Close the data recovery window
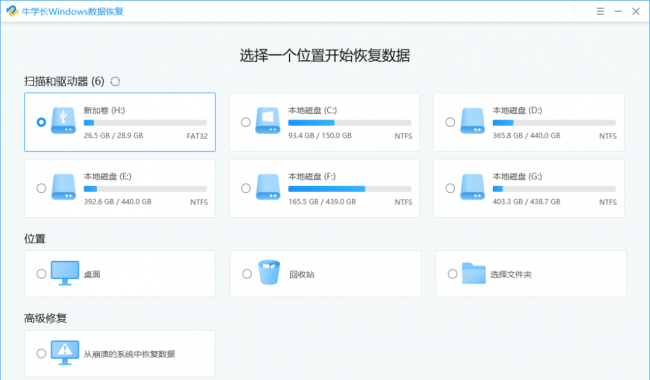Image resolution: width=650 pixels, height=380 pixels. (x=636, y=11)
